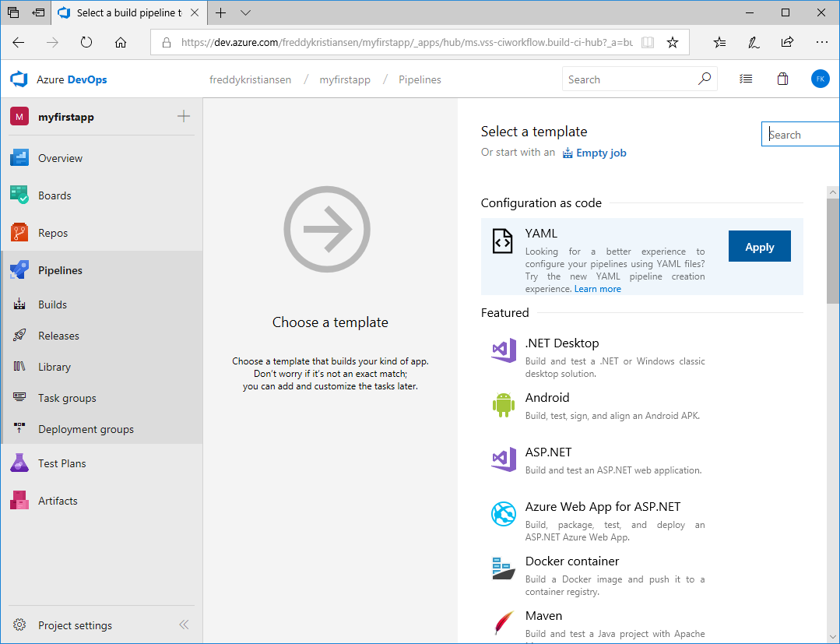
Task: Click the Releases rocket icon
Action: click(x=20, y=336)
